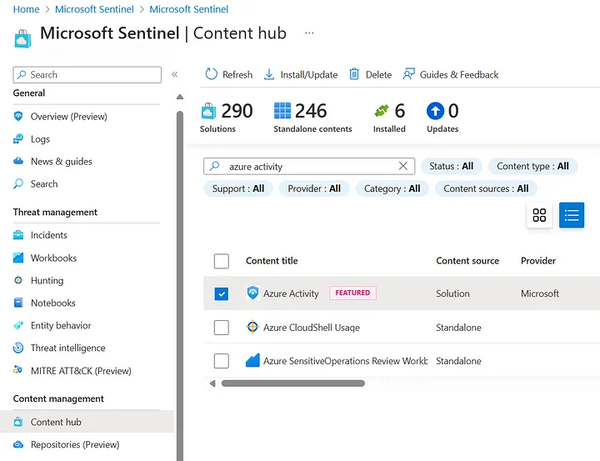600x461 pixels.
Task: Go to Incidents in sidebar
Action: tap(49, 235)
